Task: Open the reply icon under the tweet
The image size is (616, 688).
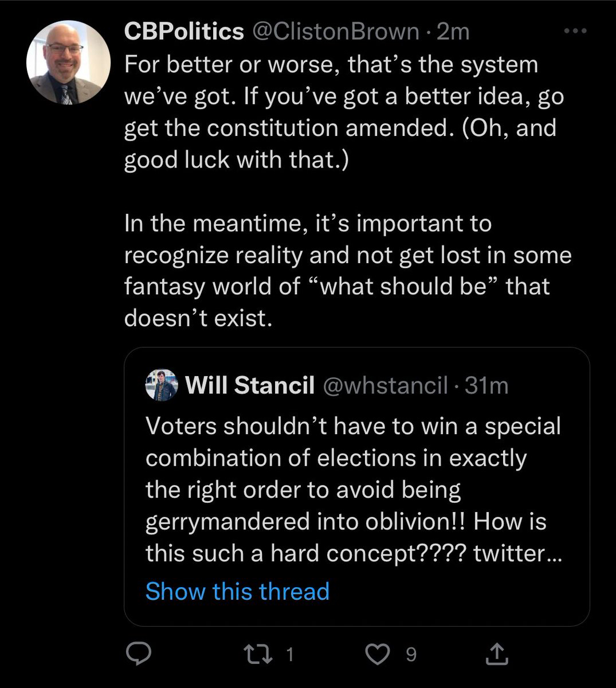Action: point(138,654)
